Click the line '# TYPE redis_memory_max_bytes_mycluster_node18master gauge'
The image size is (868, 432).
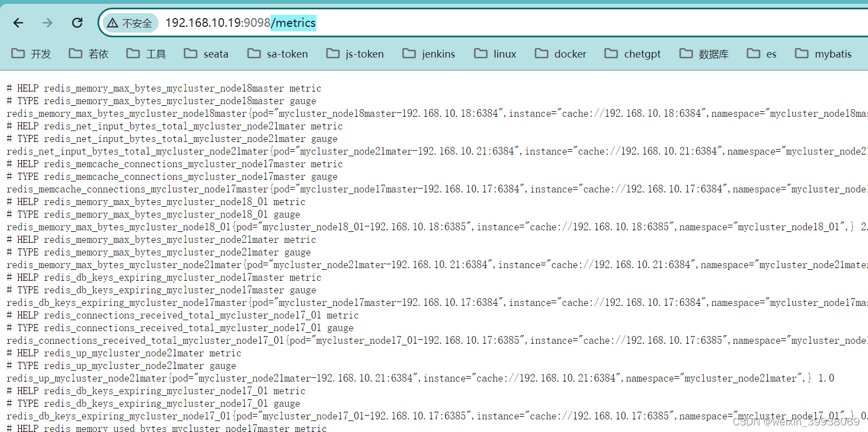[x=162, y=101]
